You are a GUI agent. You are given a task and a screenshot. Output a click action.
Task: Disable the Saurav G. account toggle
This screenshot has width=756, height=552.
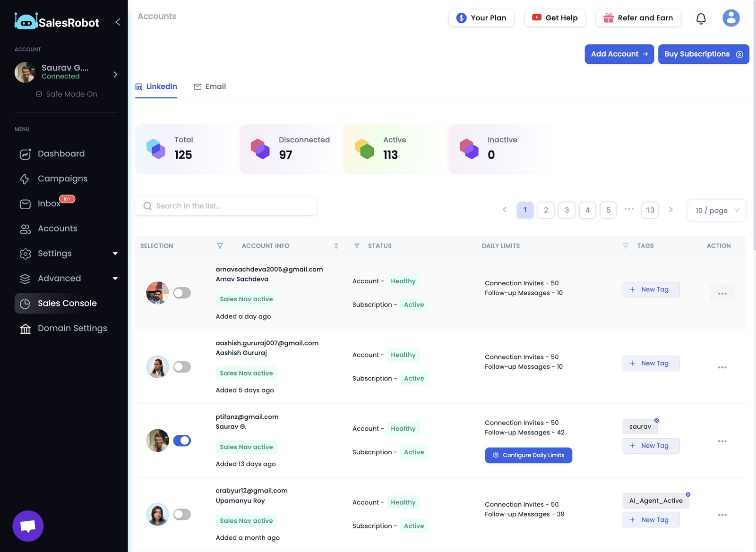pyautogui.click(x=182, y=441)
